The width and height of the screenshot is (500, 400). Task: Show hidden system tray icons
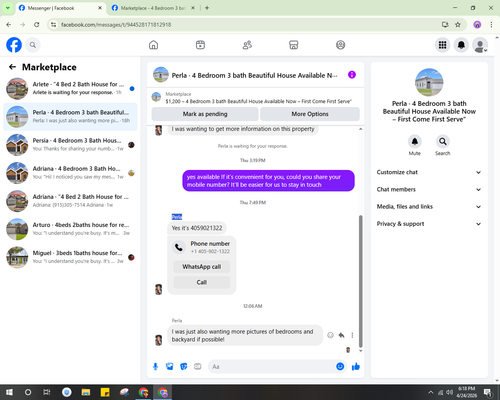[x=430, y=392]
